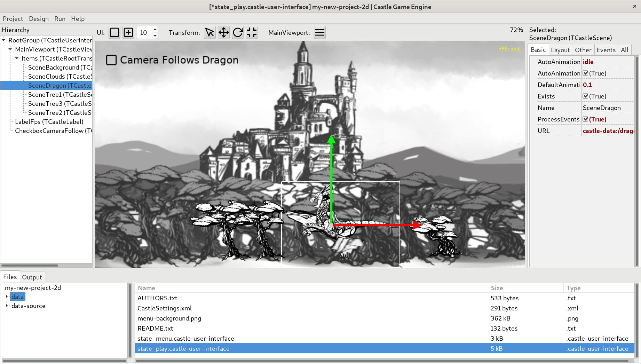The width and height of the screenshot is (641, 364).
Task: Select README.txt in the file list
Action: point(156,328)
